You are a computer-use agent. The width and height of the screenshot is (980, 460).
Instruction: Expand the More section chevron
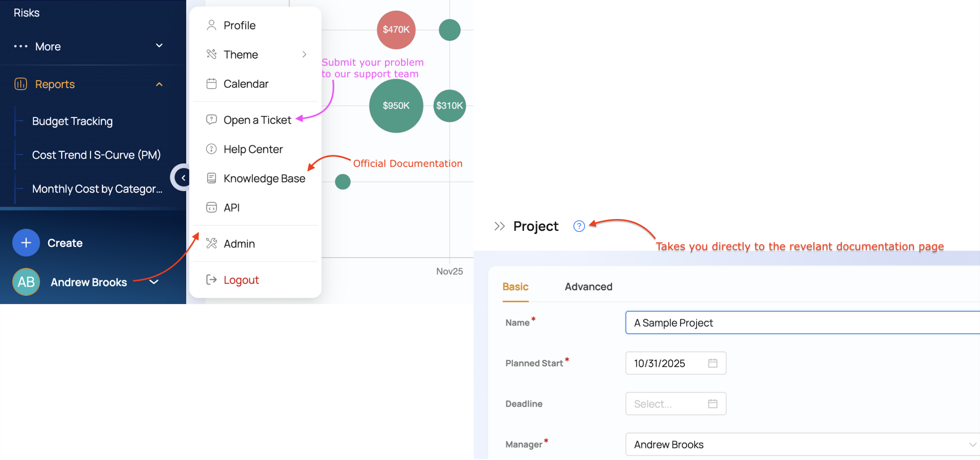(159, 46)
